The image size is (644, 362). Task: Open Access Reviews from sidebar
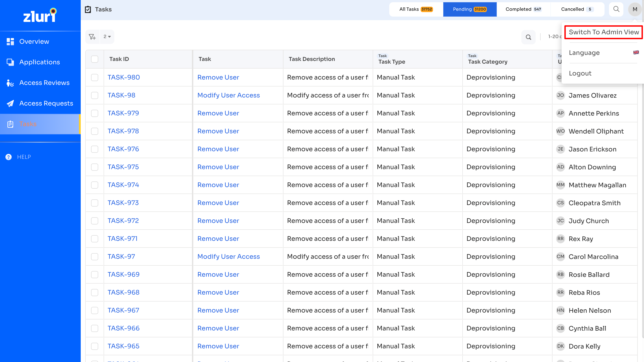[x=44, y=83]
